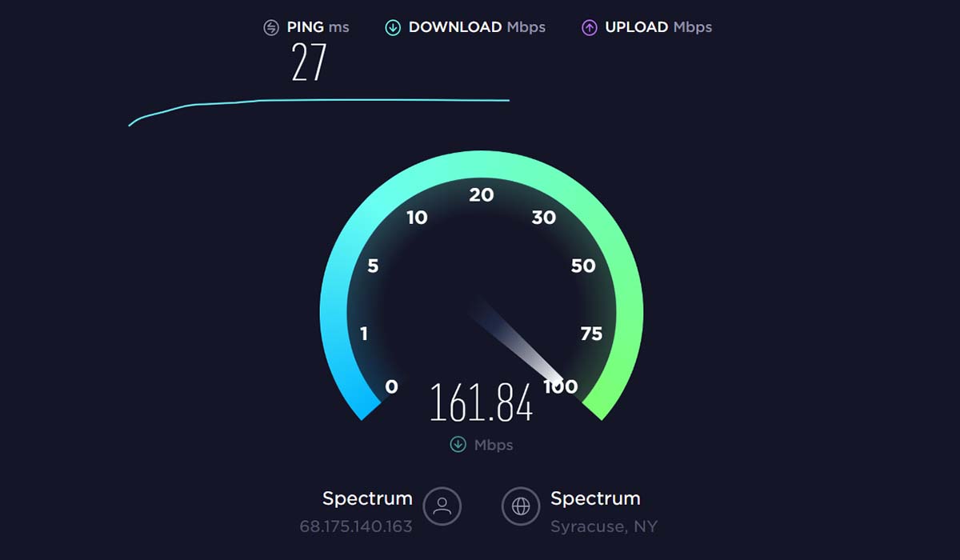This screenshot has width=960, height=560.
Task: Click the PING ms label
Action: click(x=318, y=27)
